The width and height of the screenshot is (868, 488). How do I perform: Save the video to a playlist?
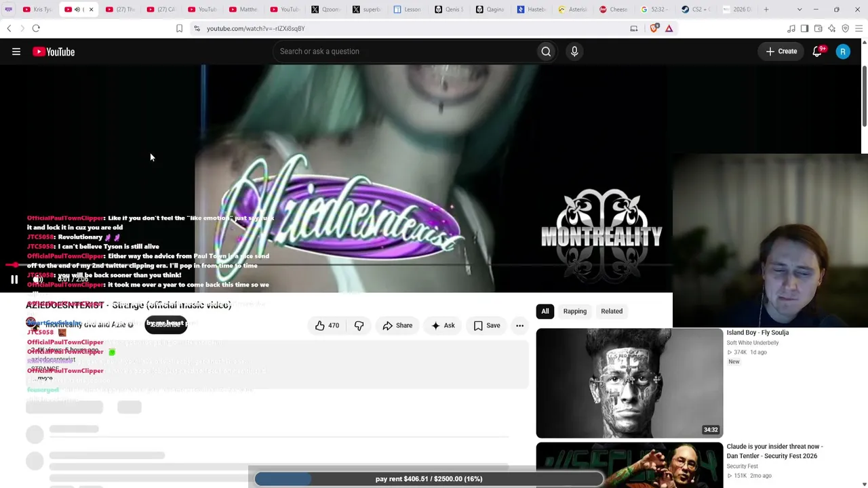(x=487, y=325)
